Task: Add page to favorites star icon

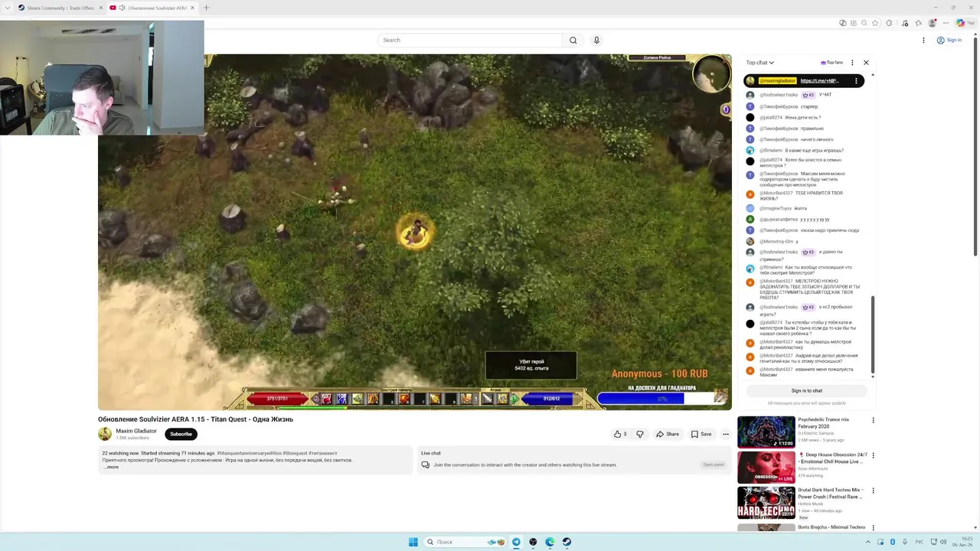Action: (x=875, y=23)
